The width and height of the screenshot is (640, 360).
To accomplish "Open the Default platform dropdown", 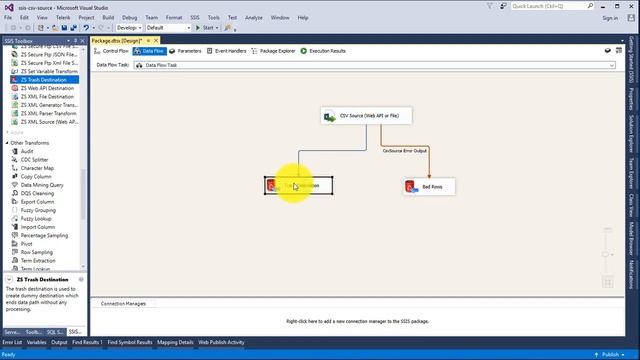I will coord(189,28).
